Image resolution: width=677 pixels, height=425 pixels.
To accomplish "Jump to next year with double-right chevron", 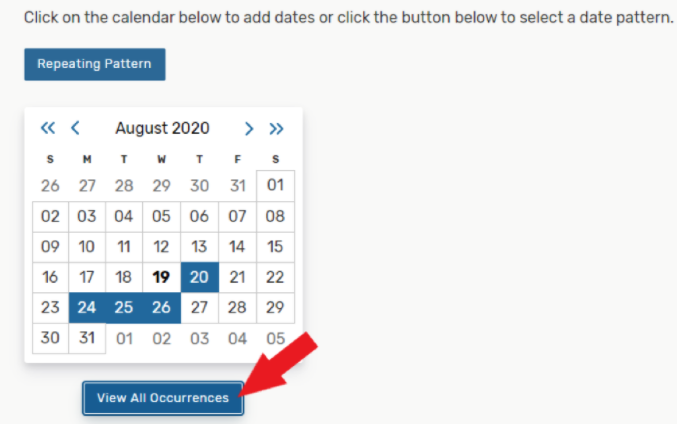I will (x=276, y=128).
